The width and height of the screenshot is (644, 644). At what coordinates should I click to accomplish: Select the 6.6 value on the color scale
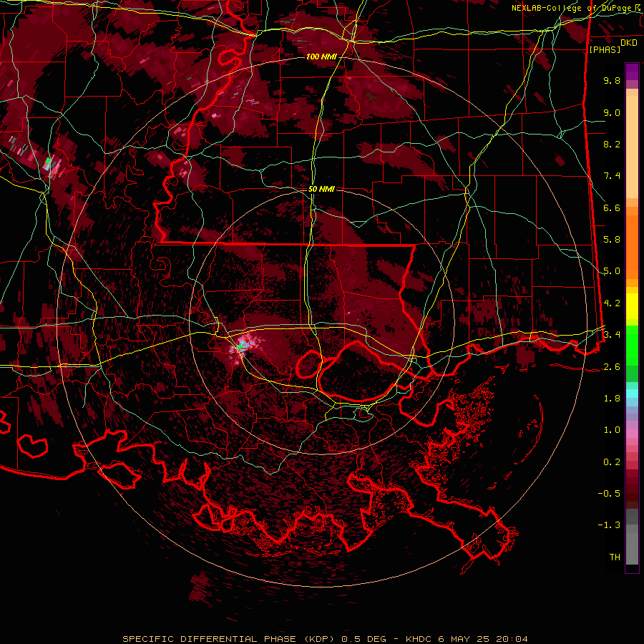[x=612, y=208]
